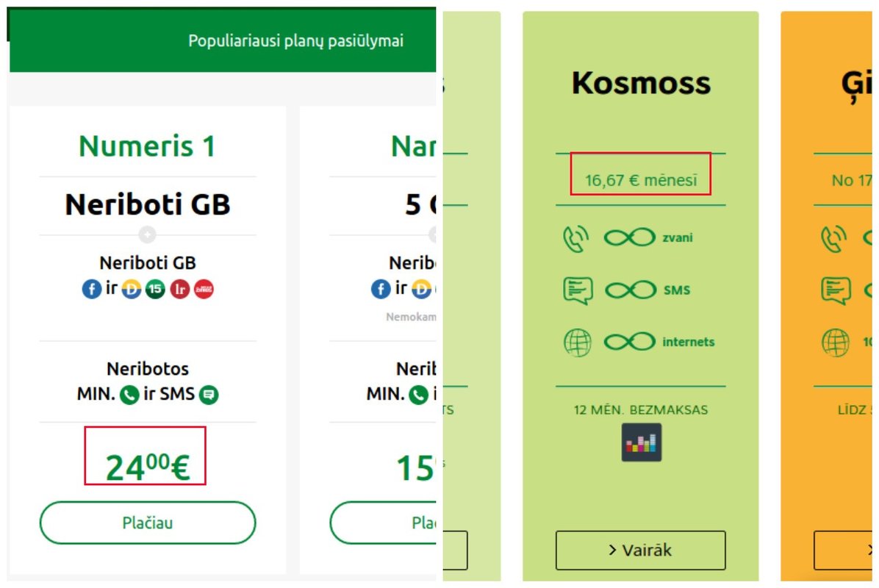The height and width of the screenshot is (588, 879).
Task: Click the red Lr icon in Numeris 1
Action: coord(180,290)
